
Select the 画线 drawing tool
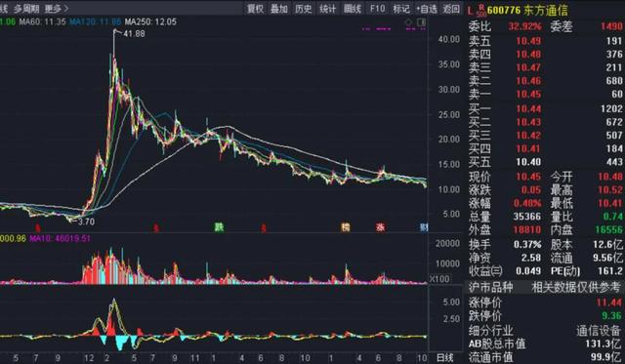[353, 9]
